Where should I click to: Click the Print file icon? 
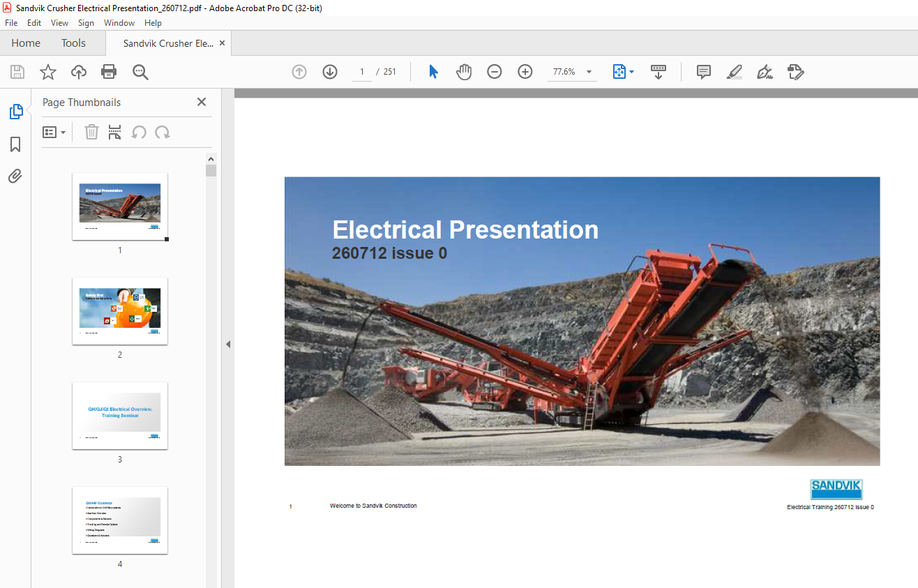109,72
